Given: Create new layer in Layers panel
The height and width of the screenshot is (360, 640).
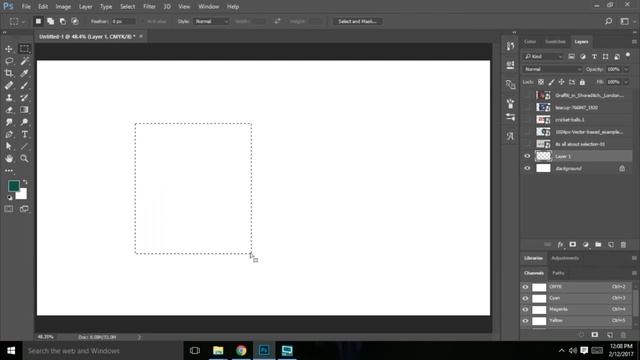Looking at the screenshot, I should [611, 244].
